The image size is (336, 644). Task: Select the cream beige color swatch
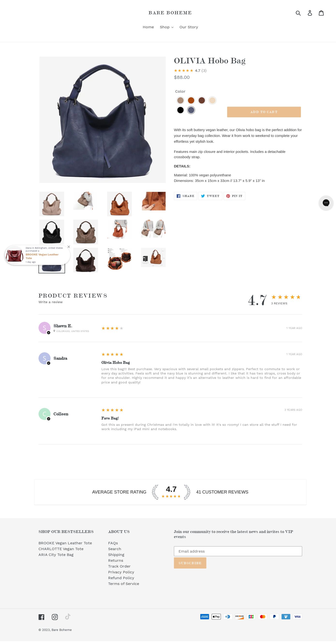click(212, 100)
